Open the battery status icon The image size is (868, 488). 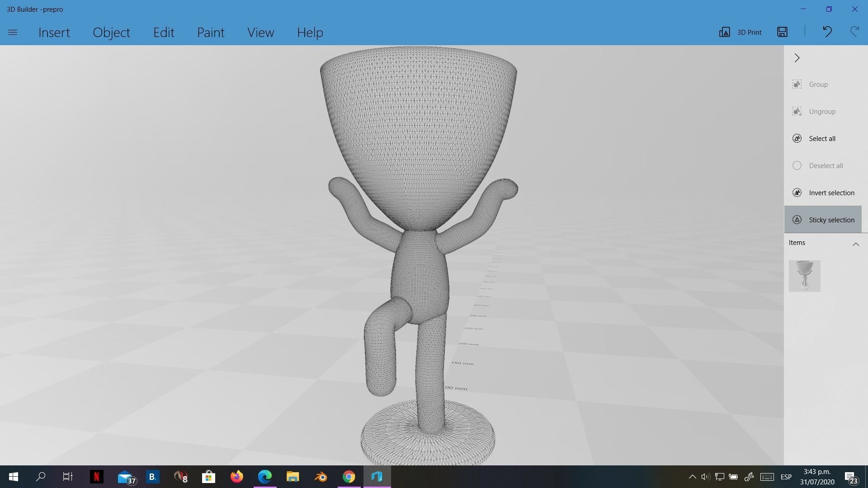(733, 477)
